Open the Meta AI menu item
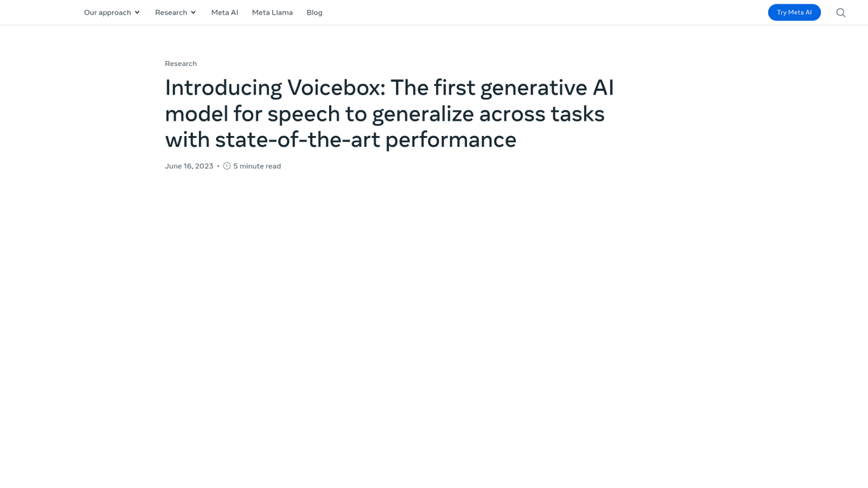The width and height of the screenshot is (868, 488). (224, 12)
